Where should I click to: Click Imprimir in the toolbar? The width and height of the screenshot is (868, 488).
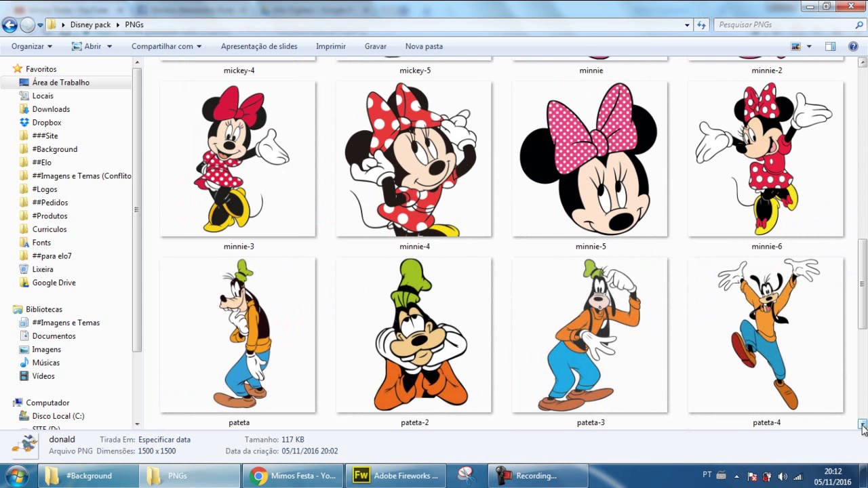click(x=331, y=46)
